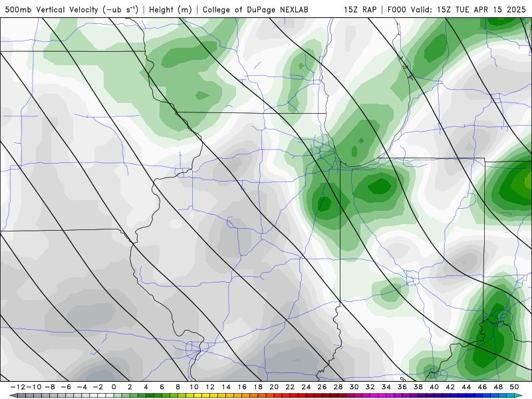532x399 pixels.
Task: Click the '34' colorbar label
Action: click(x=386, y=387)
